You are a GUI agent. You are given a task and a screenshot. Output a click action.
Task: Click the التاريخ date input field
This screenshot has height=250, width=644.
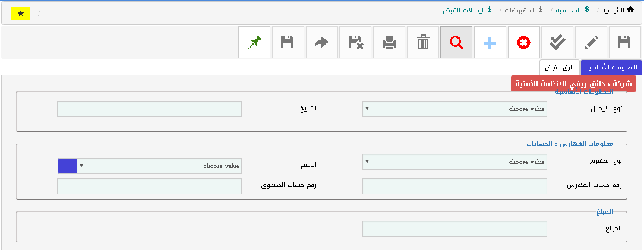click(149, 109)
